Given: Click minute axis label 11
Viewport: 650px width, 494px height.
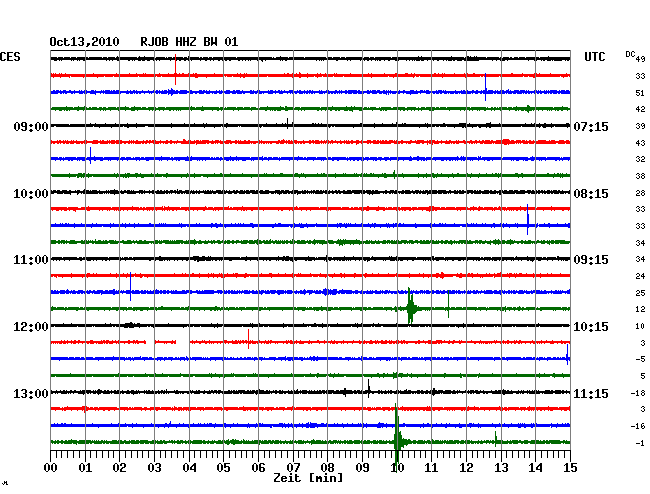Looking at the screenshot, I should point(431,468).
